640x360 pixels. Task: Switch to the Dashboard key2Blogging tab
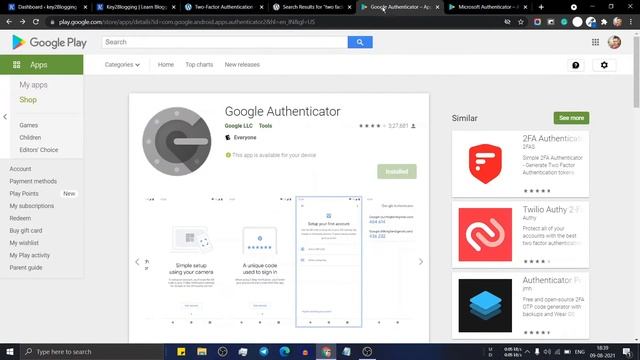(47, 7)
